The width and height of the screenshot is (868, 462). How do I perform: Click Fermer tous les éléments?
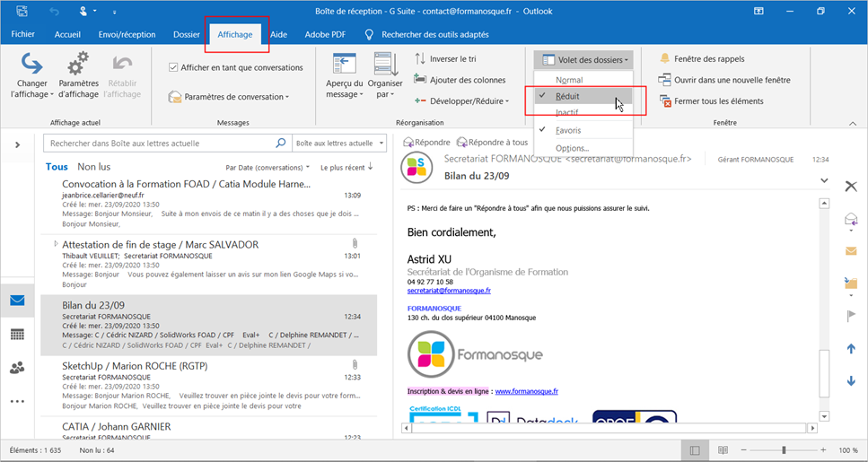[x=711, y=100]
